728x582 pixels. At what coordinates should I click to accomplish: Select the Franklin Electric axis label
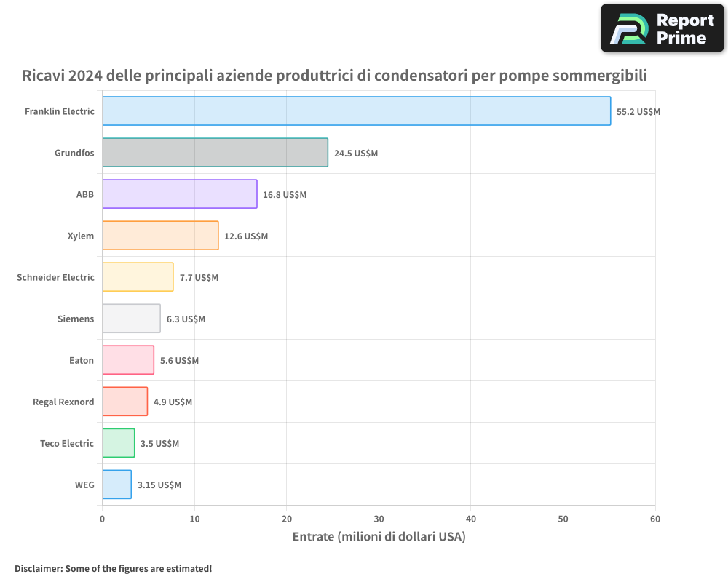click(59, 111)
